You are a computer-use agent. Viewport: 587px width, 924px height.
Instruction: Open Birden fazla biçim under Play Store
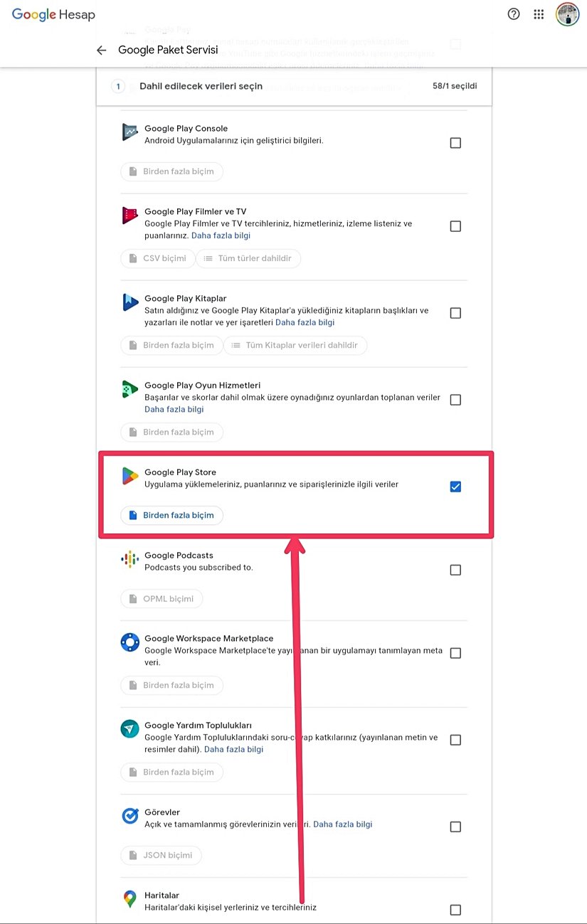coord(171,515)
